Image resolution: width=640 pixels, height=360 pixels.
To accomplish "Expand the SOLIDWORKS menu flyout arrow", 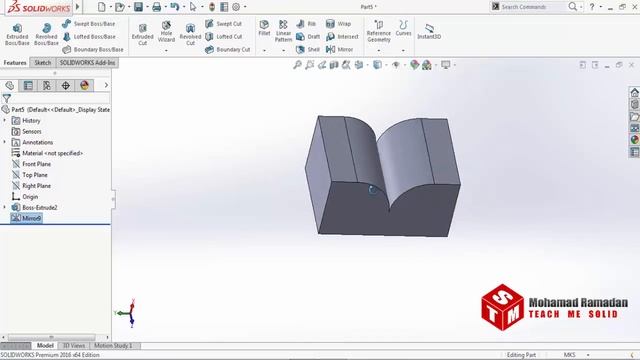I will point(78,7).
